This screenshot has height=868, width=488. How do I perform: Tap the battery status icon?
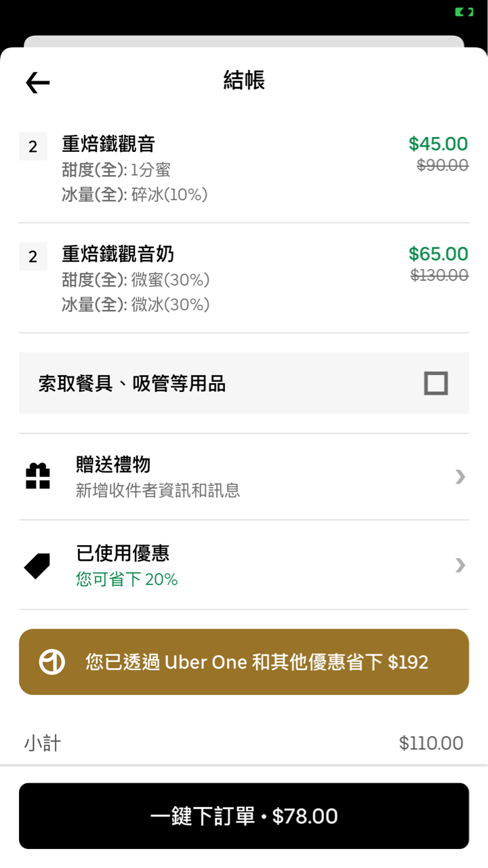464,12
